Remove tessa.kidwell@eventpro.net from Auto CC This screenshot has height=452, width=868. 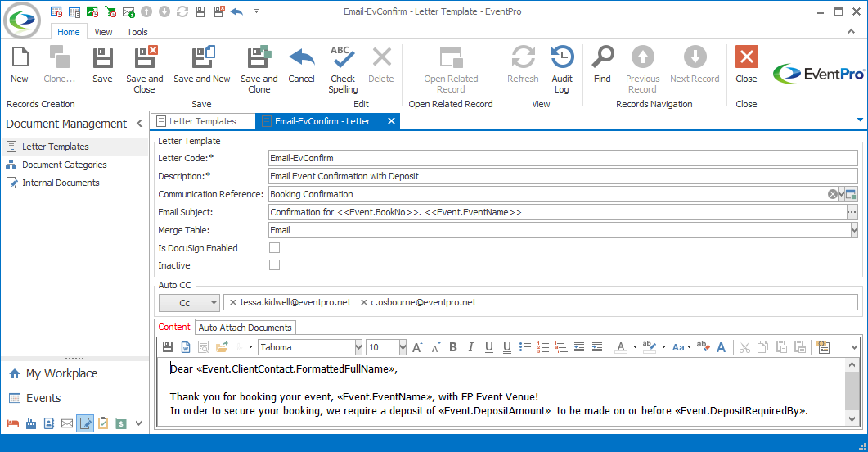click(233, 302)
